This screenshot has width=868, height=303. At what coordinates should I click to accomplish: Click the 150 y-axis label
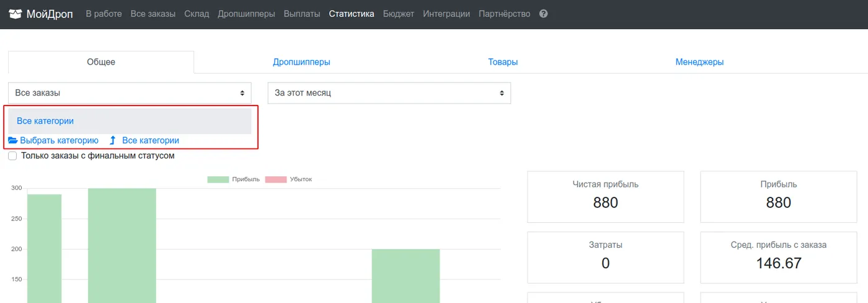[16, 279]
